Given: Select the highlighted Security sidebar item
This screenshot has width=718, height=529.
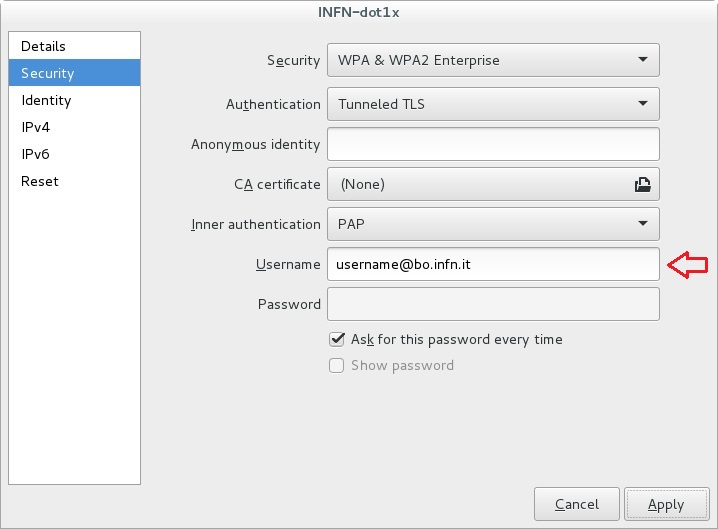Looking at the screenshot, I should click(74, 73).
